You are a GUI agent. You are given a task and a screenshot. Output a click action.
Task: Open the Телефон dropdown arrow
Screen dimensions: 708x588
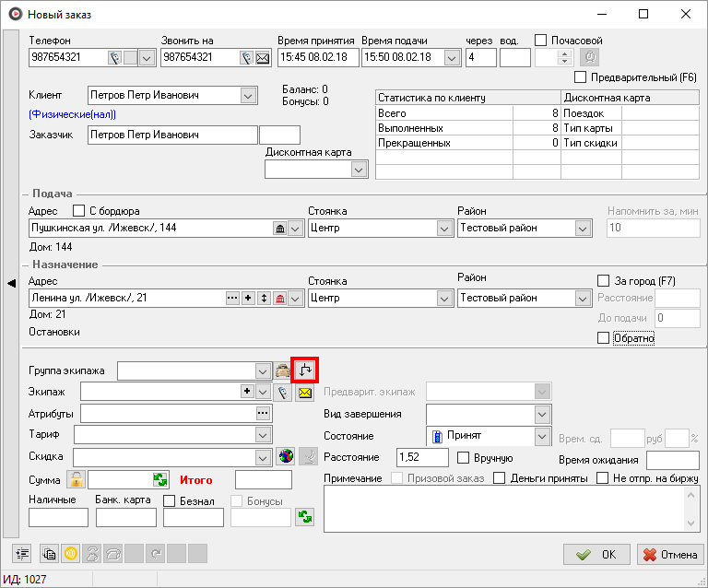point(147,58)
